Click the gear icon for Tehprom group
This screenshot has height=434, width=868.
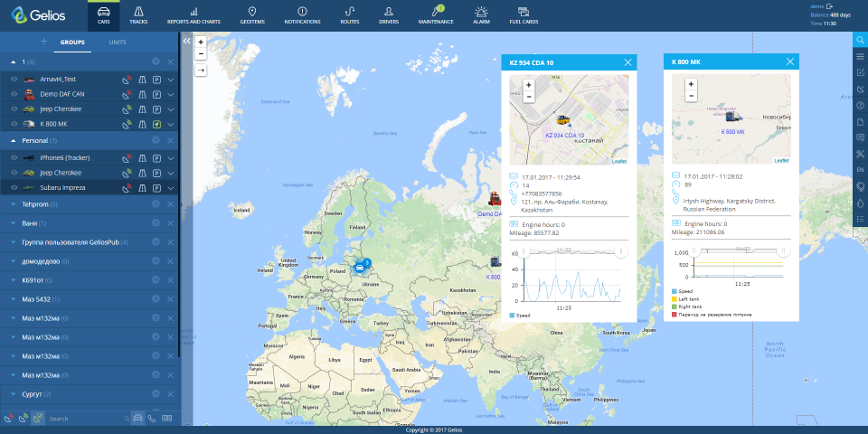[156, 204]
